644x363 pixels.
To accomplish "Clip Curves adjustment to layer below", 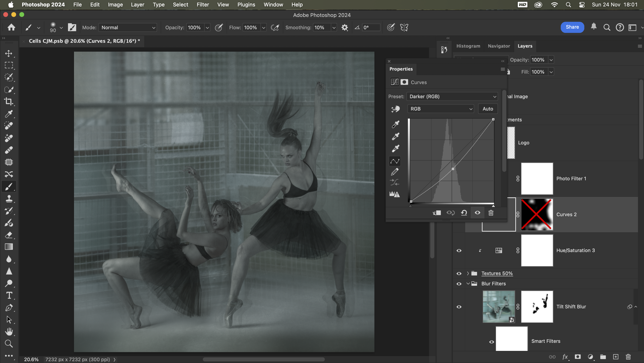I will (437, 213).
